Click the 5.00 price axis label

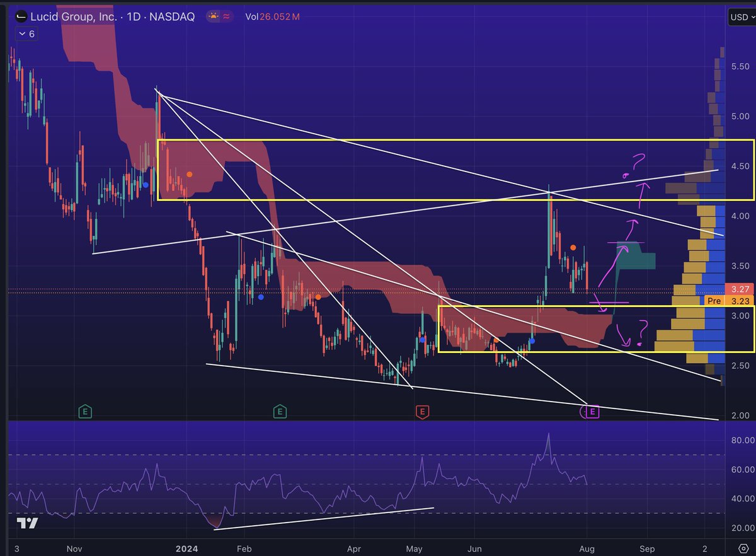[740, 116]
